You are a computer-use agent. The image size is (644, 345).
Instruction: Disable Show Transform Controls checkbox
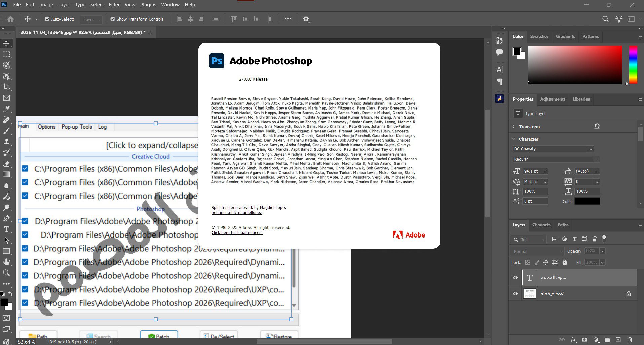[x=113, y=19]
